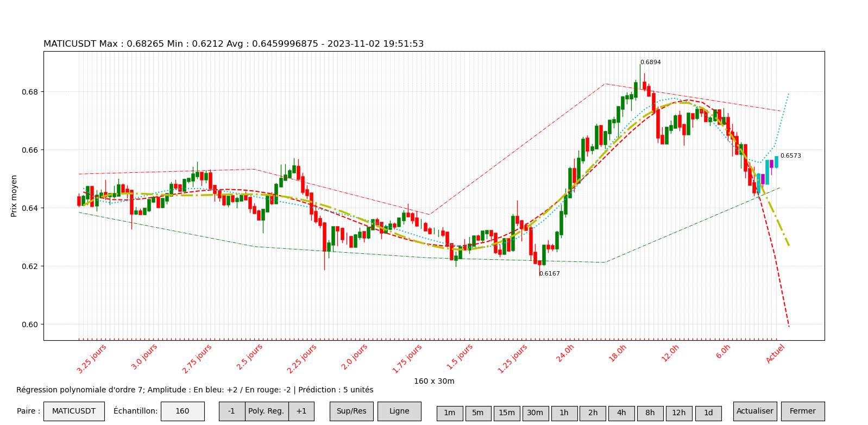
Task: Set timeframe to 4h
Action: click(x=621, y=413)
